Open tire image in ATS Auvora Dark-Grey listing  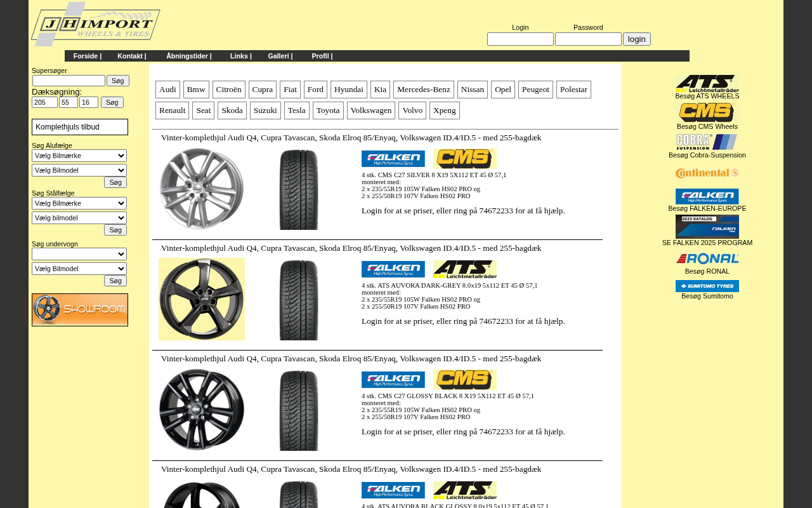coord(299,300)
